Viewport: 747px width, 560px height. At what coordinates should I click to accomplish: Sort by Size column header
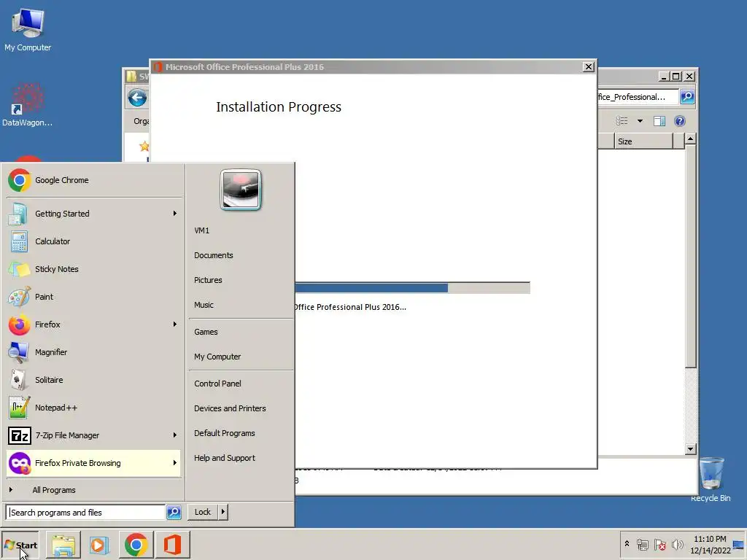tap(643, 141)
